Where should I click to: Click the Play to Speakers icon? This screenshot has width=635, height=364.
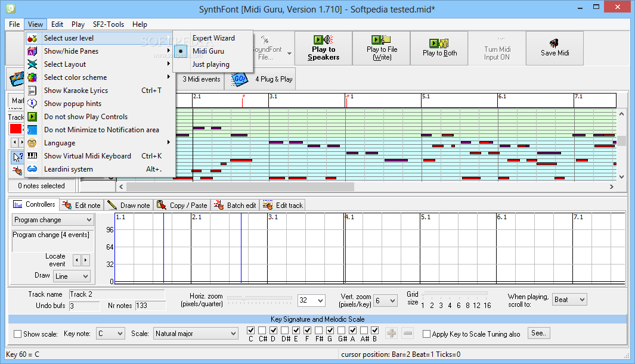323,40
